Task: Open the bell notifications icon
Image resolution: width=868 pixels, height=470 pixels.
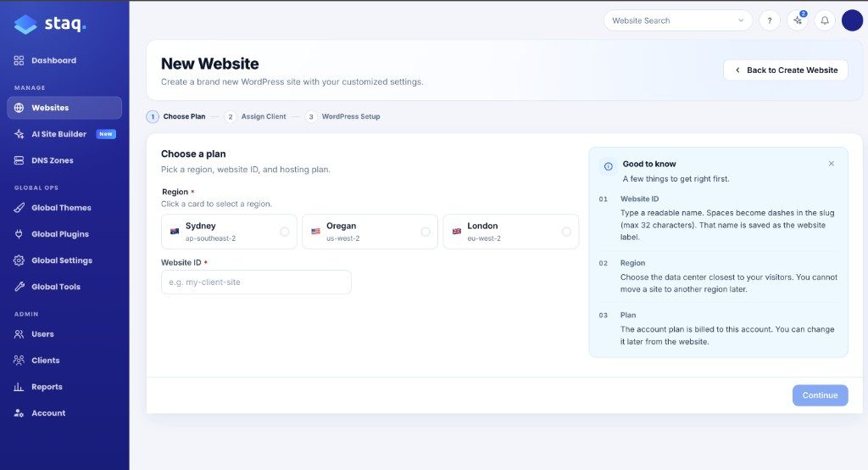Action: pos(825,20)
